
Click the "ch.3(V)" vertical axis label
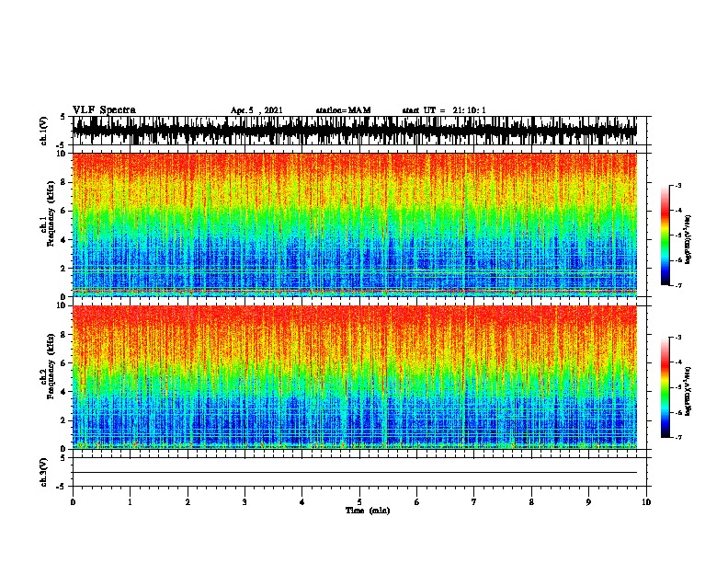pyautogui.click(x=44, y=472)
